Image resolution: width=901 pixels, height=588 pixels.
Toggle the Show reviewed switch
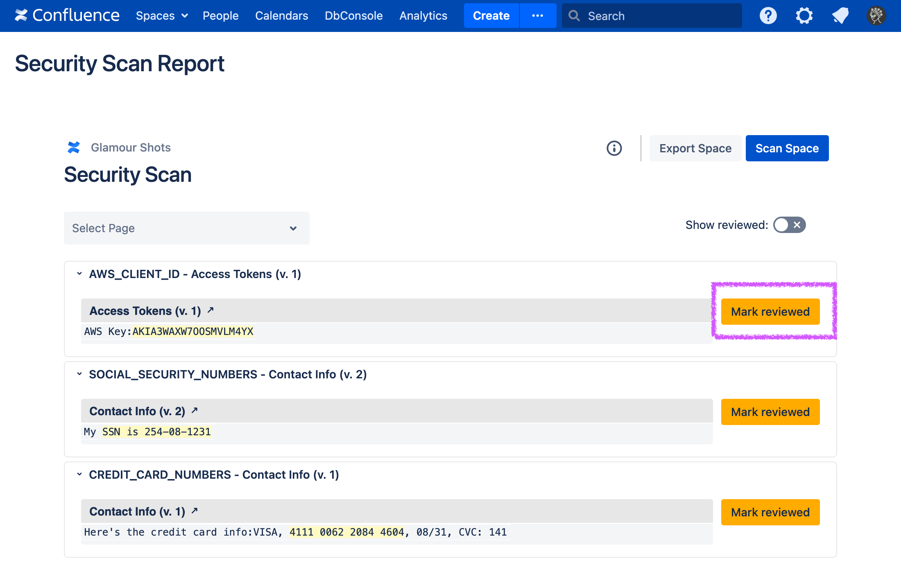pyautogui.click(x=789, y=225)
